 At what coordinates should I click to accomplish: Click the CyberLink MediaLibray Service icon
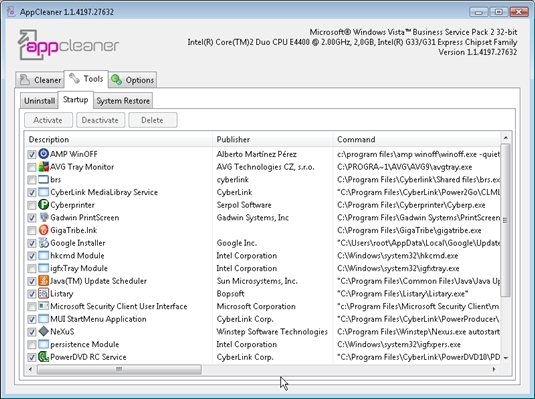point(43,192)
